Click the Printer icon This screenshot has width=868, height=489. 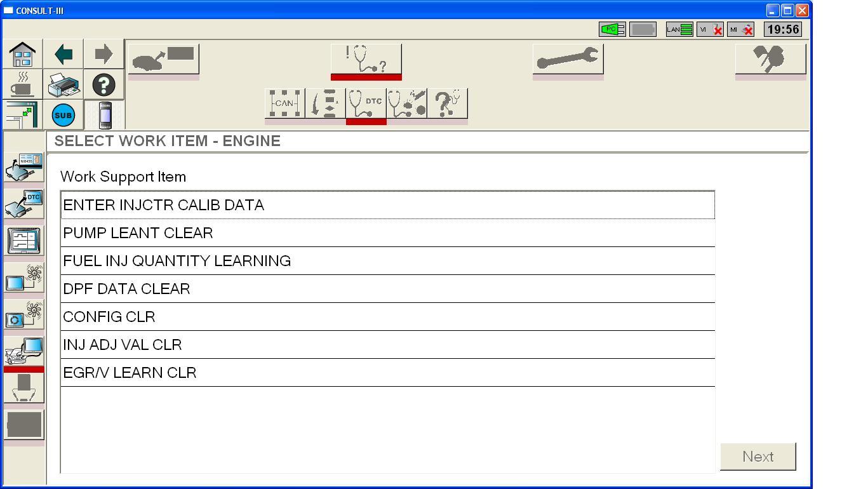coord(63,84)
